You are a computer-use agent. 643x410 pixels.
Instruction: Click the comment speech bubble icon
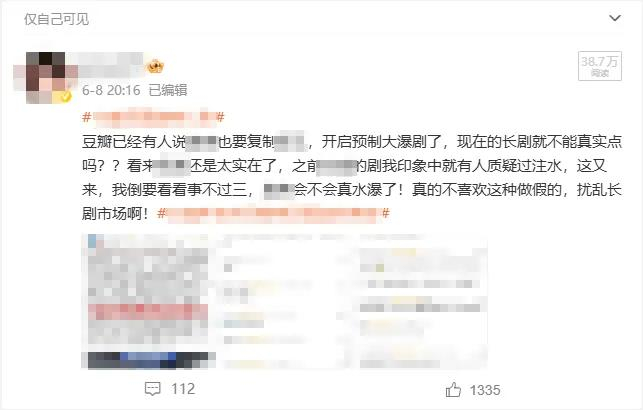[x=153, y=389]
